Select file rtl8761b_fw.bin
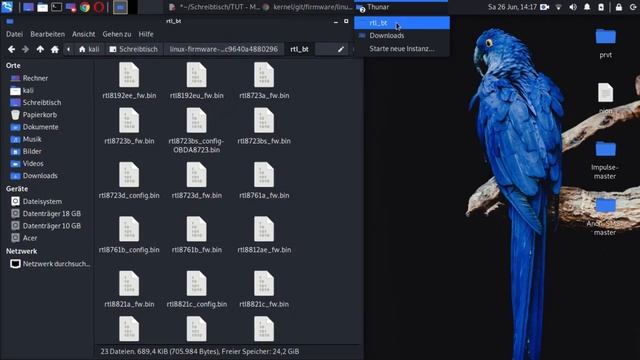The image size is (640, 360). pyautogui.click(x=196, y=235)
